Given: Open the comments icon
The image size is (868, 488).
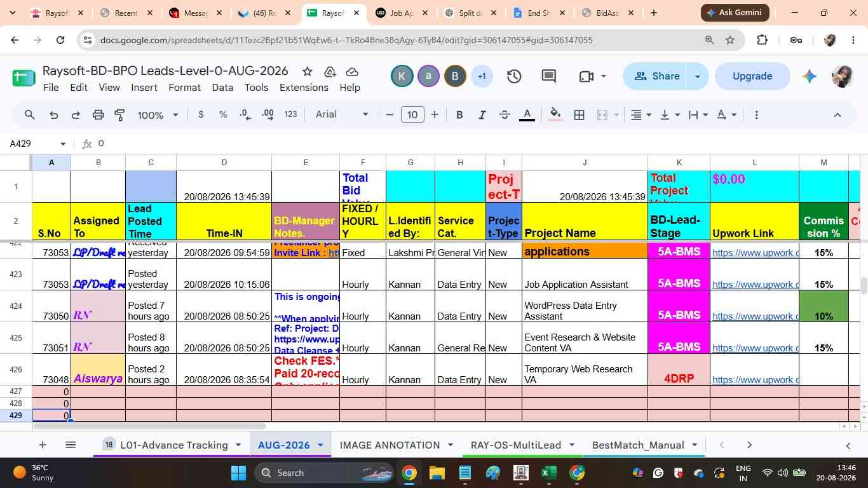Looking at the screenshot, I should [549, 76].
